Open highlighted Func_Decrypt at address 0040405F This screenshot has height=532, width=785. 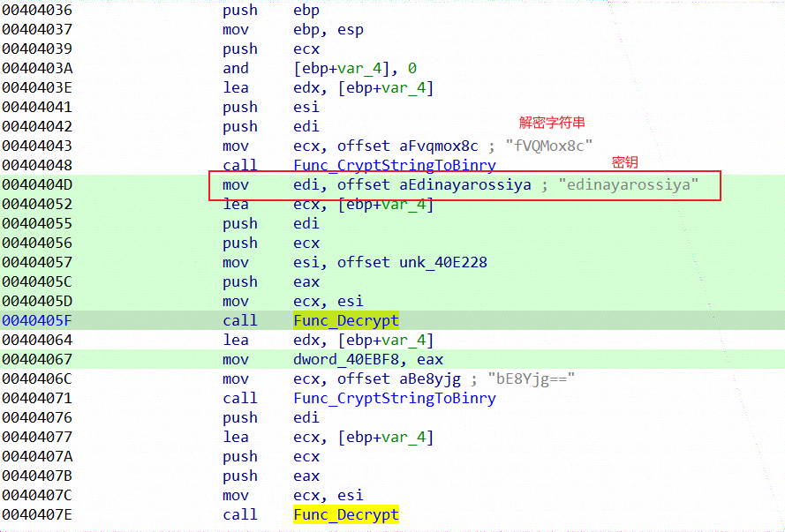(346, 320)
